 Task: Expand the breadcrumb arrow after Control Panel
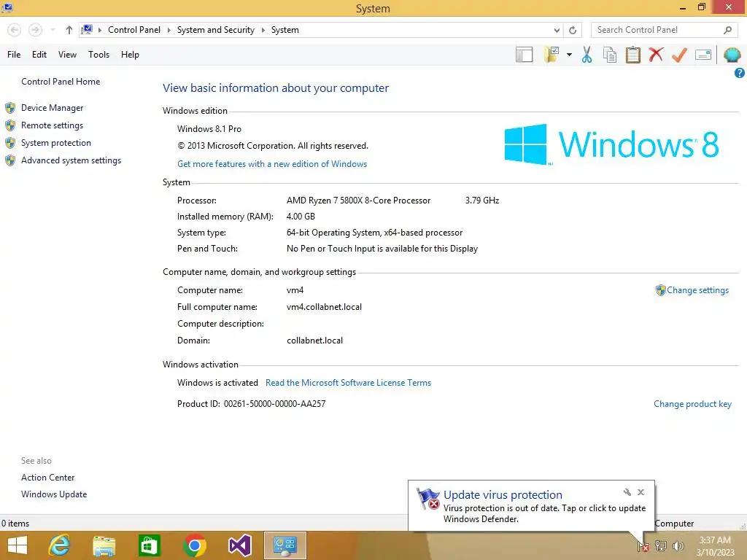169,30
